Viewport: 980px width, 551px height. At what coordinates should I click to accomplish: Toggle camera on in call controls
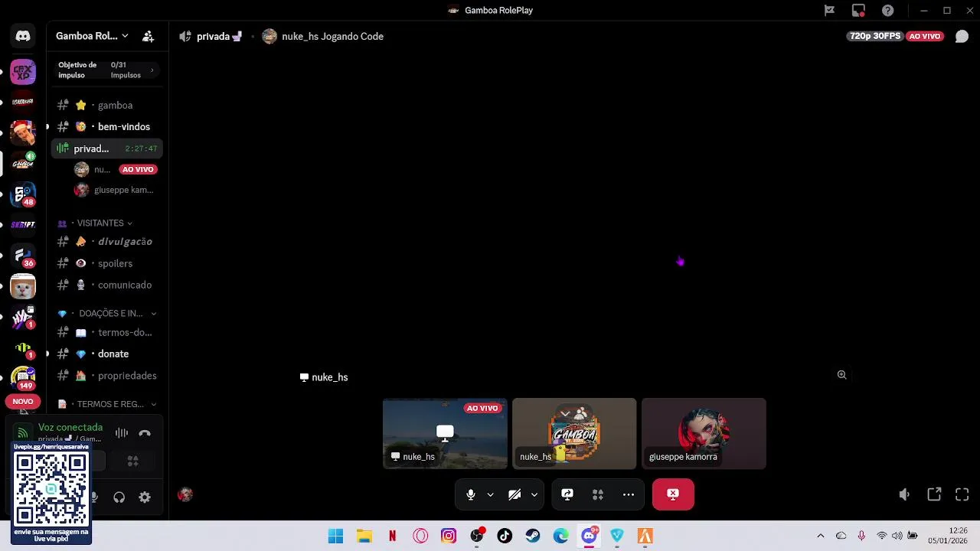[514, 494]
